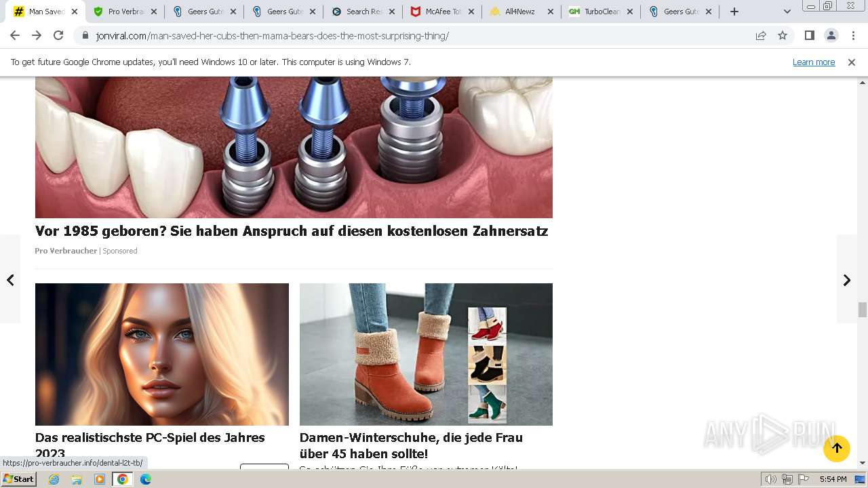Open the dental implant ad image
Image resolution: width=868 pixels, height=488 pixels.
pyautogui.click(x=294, y=147)
